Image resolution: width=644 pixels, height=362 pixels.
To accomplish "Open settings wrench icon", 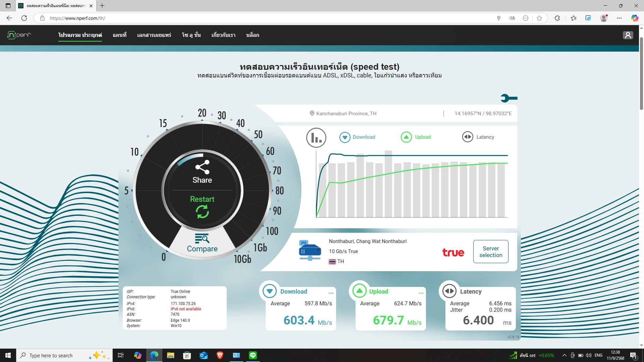I will pos(509,98).
